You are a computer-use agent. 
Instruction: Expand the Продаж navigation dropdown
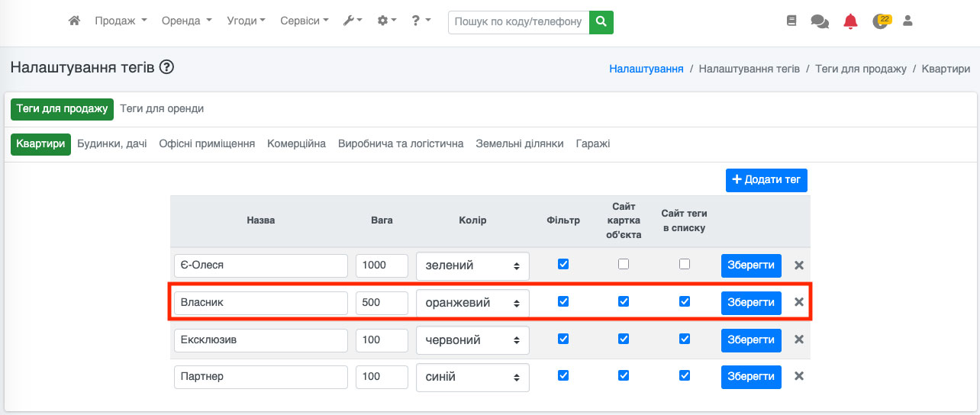point(121,21)
